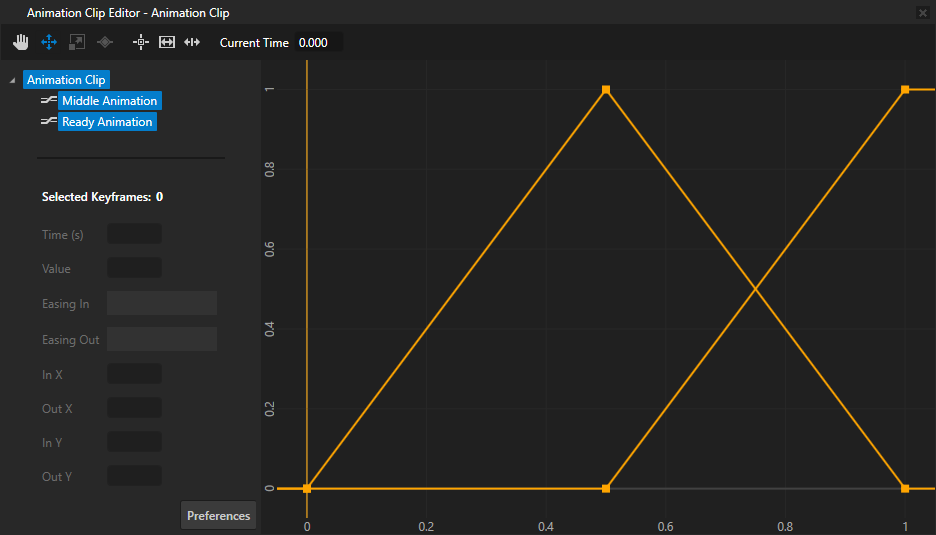Image resolution: width=936 pixels, height=535 pixels.
Task: Close the Animation Clip Editor window
Action: coord(922,13)
